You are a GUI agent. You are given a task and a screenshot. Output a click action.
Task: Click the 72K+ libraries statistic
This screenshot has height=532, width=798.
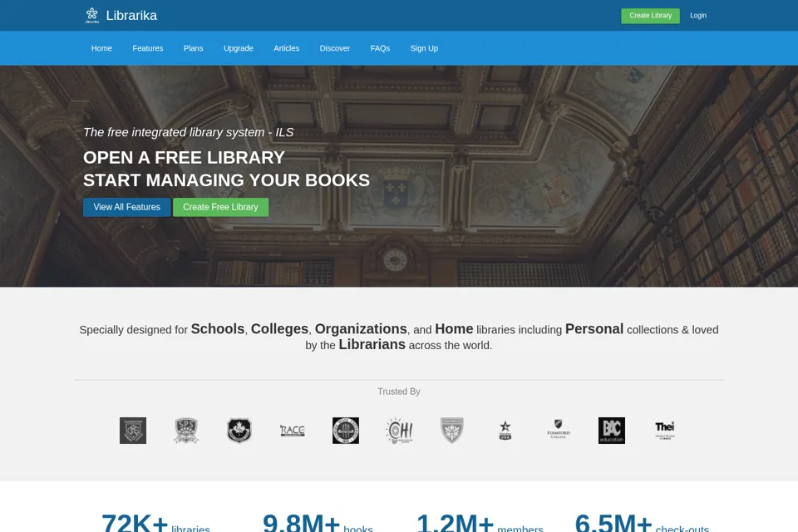(x=155, y=524)
